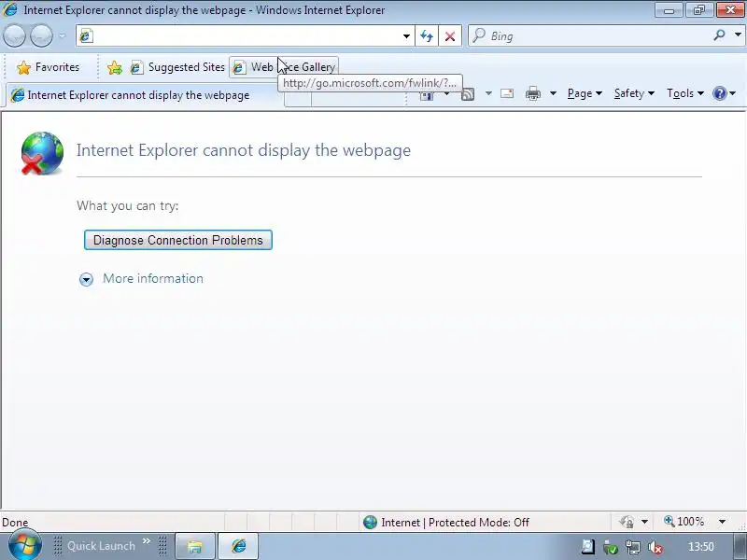Click the status bar privacy lock icon
This screenshot has width=747, height=560.
coord(627,522)
